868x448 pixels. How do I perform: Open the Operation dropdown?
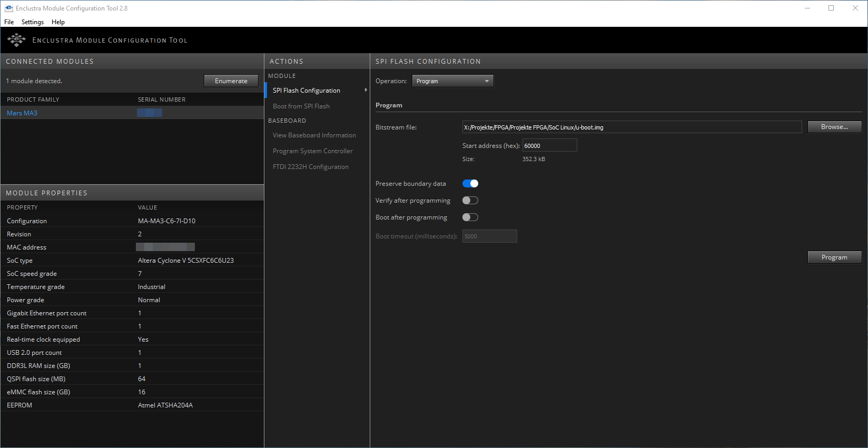click(x=453, y=81)
